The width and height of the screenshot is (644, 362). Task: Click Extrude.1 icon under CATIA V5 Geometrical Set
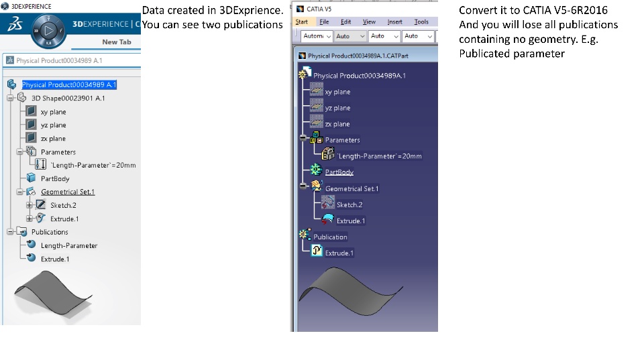click(x=328, y=219)
